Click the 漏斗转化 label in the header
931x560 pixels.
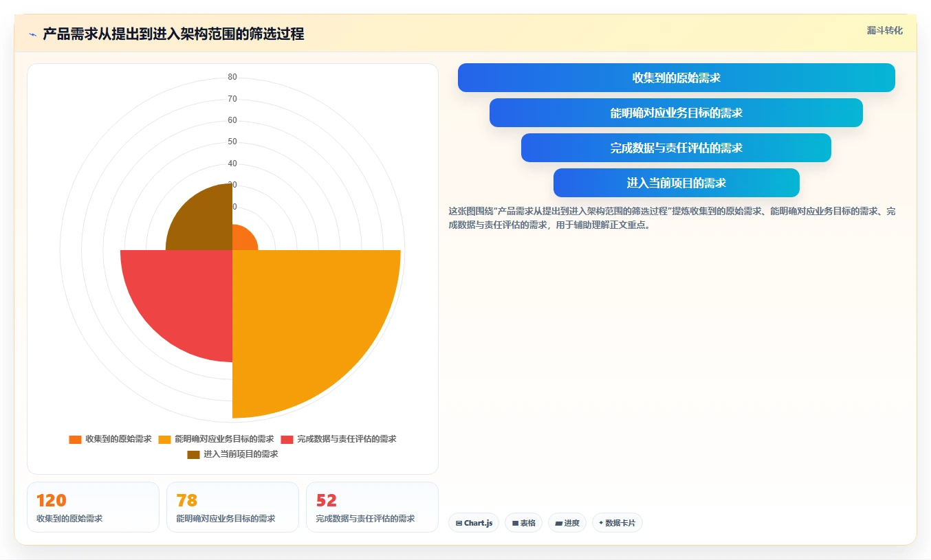coord(884,31)
